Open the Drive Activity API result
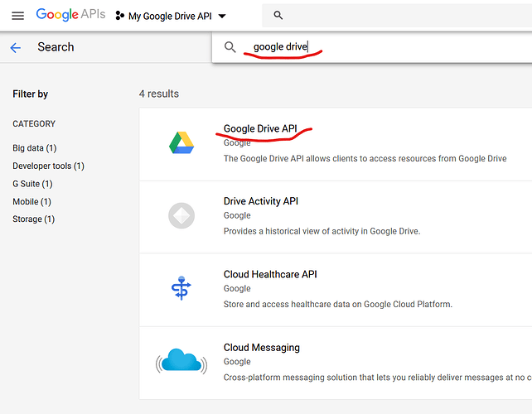532x414 pixels. tap(260, 201)
